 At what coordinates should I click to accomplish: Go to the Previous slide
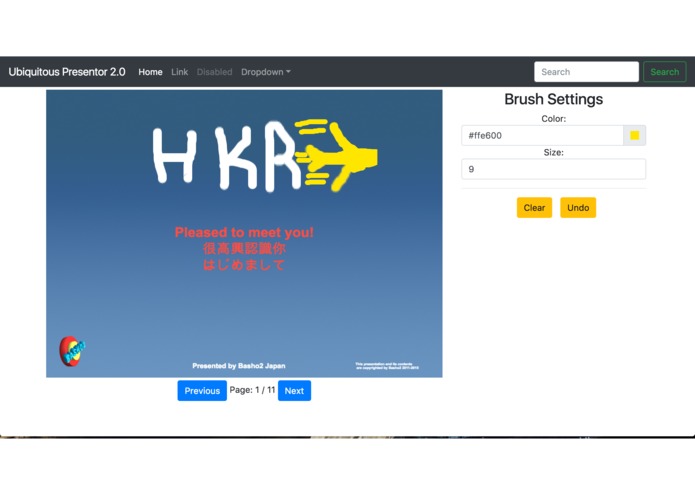202,391
